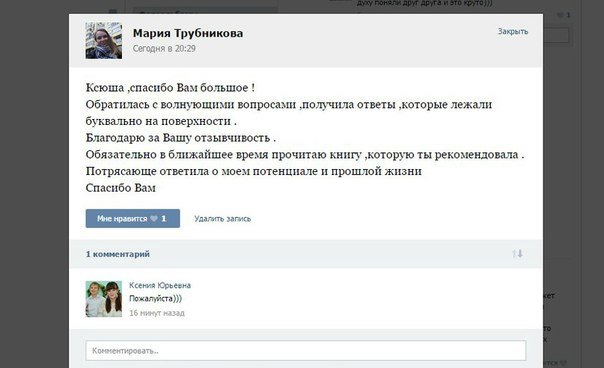Open the post timestamp Сегодня в 20:29
The width and height of the screenshot is (604, 368).
click(x=164, y=49)
